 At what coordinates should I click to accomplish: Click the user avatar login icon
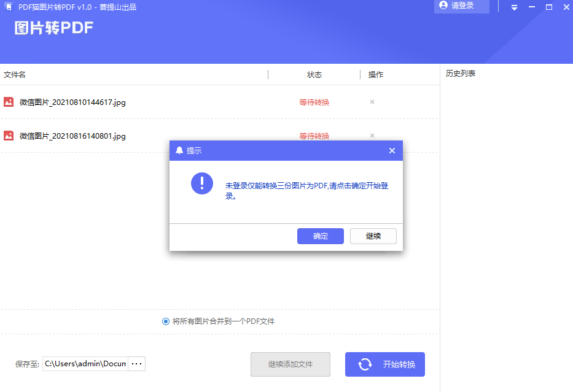tap(443, 5)
